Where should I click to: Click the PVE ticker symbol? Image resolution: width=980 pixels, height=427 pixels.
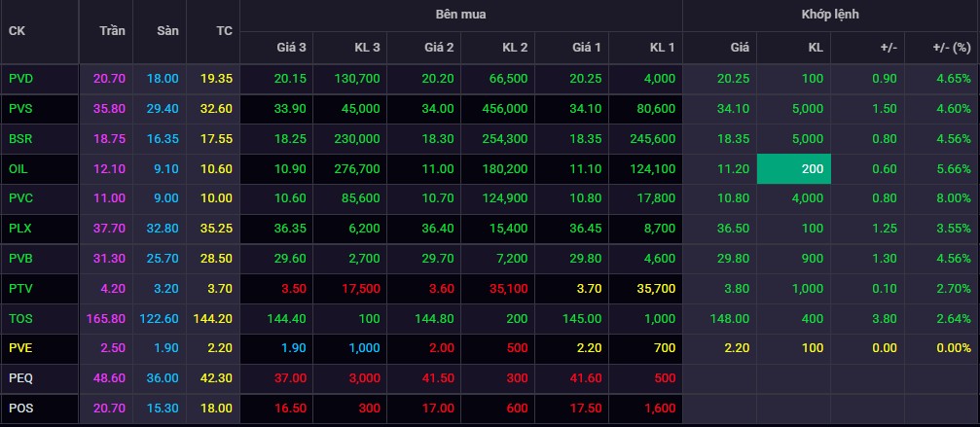(x=20, y=349)
